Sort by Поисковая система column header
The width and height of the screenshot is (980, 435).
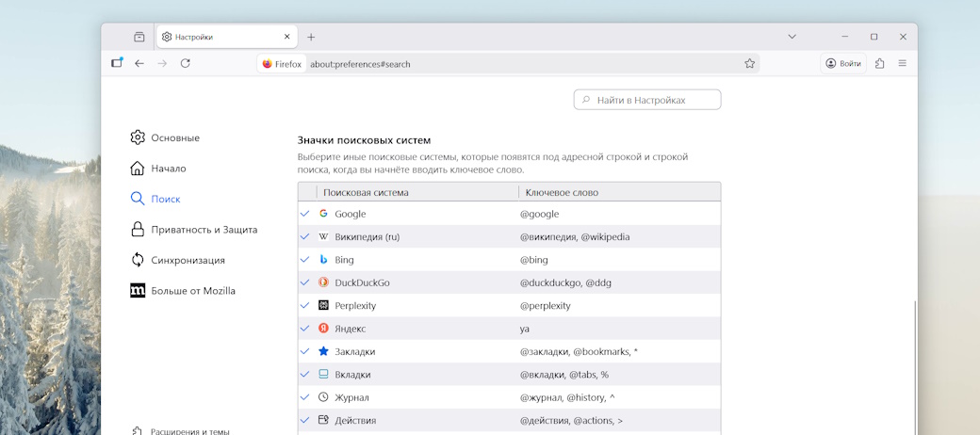point(416,192)
